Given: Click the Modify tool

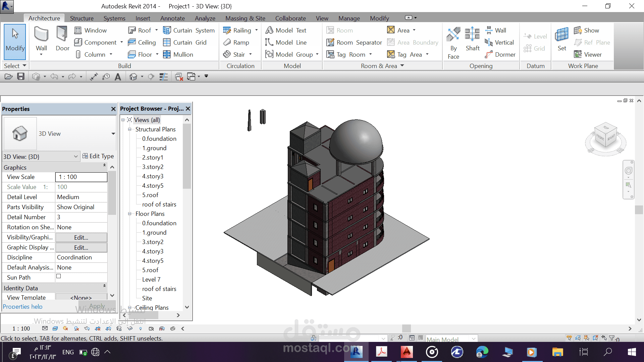Looking at the screenshot, I should (15, 42).
